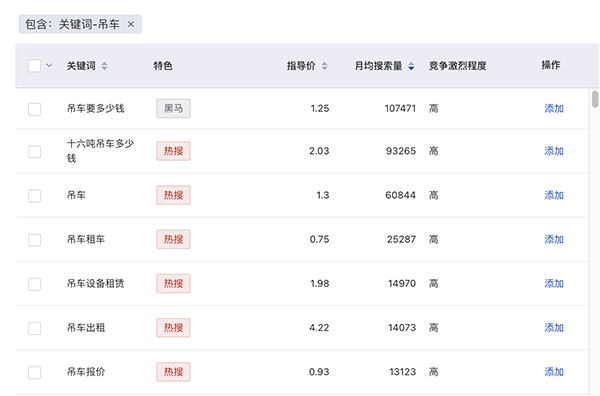Toggle the select-all header checkbox

click(x=34, y=65)
